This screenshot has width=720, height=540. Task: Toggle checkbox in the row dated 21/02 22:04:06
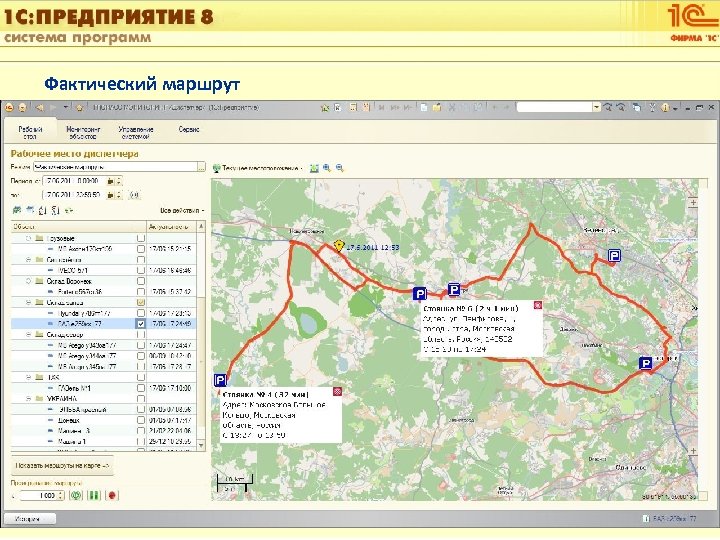click(x=141, y=431)
